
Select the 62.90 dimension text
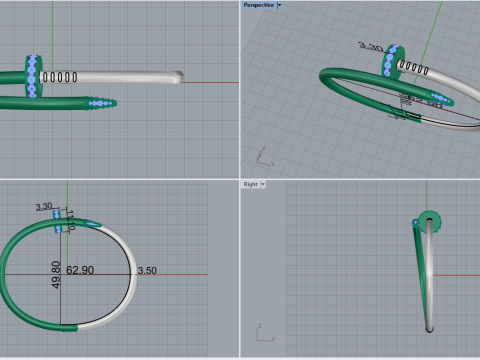[x=80, y=270]
